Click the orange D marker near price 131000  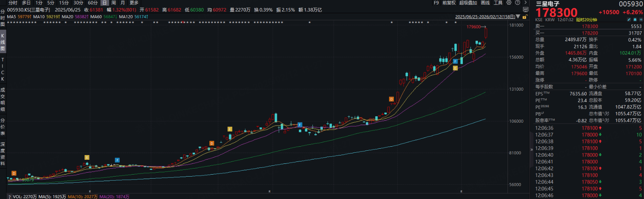point(391,99)
